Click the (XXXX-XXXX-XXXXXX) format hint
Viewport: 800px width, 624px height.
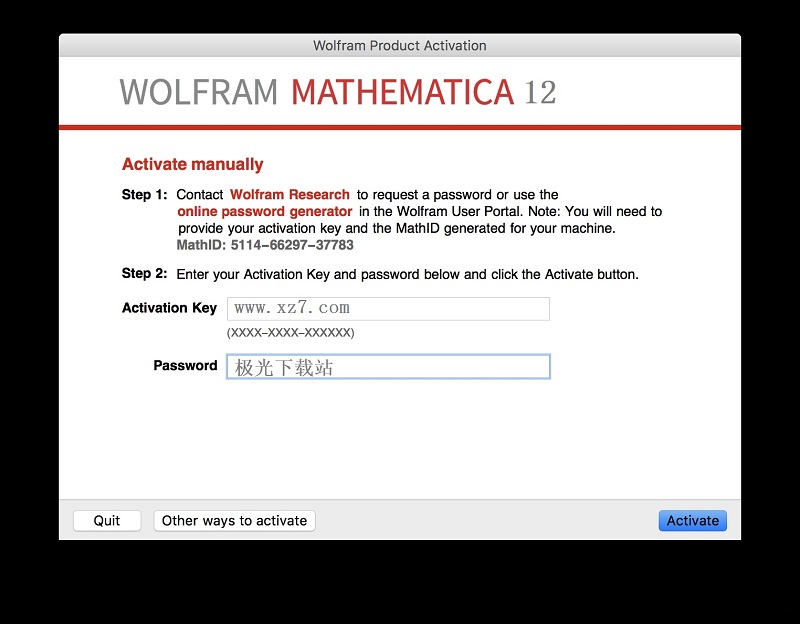[290, 333]
